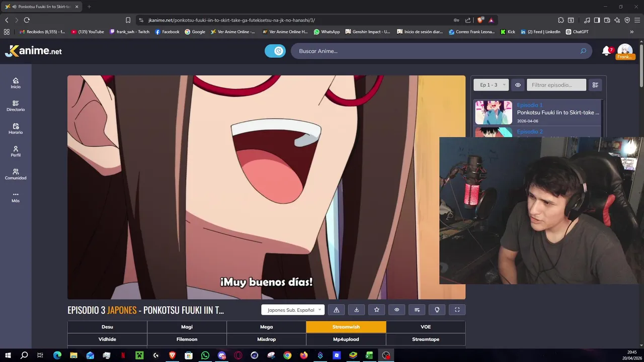
Task: Select the Magi server tab
Action: [x=187, y=327]
